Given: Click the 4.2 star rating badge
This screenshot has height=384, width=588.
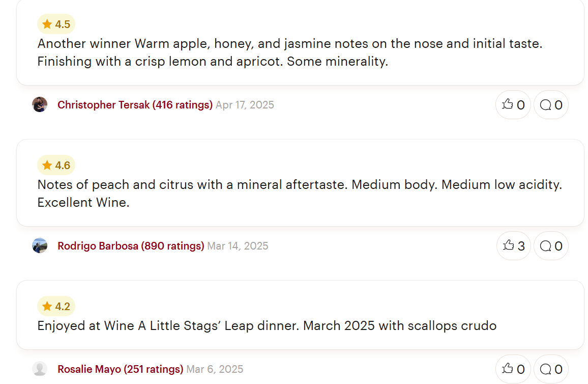Looking at the screenshot, I should pos(56,306).
